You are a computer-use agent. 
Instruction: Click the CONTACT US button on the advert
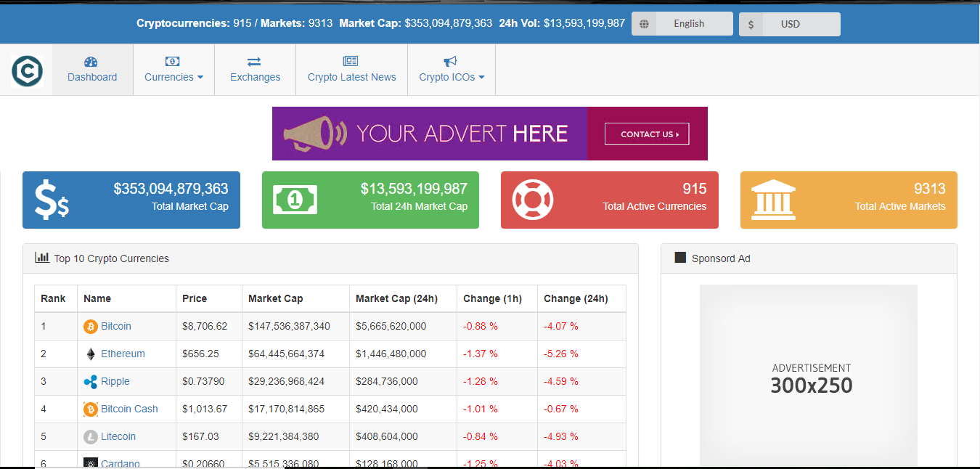pos(646,134)
